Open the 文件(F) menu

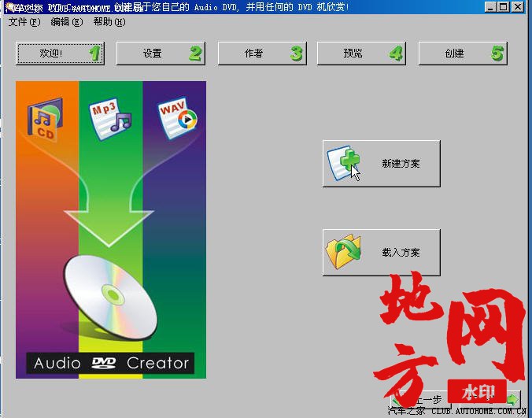[x=24, y=22]
